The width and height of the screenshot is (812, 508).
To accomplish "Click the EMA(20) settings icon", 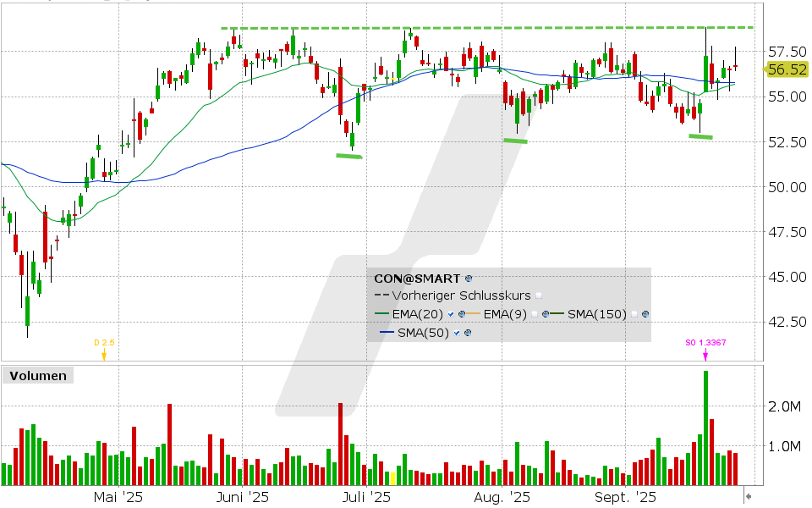I will [x=462, y=314].
